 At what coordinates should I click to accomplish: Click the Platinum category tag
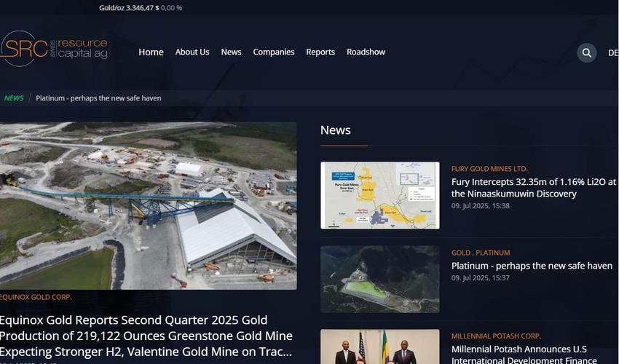[x=493, y=253]
